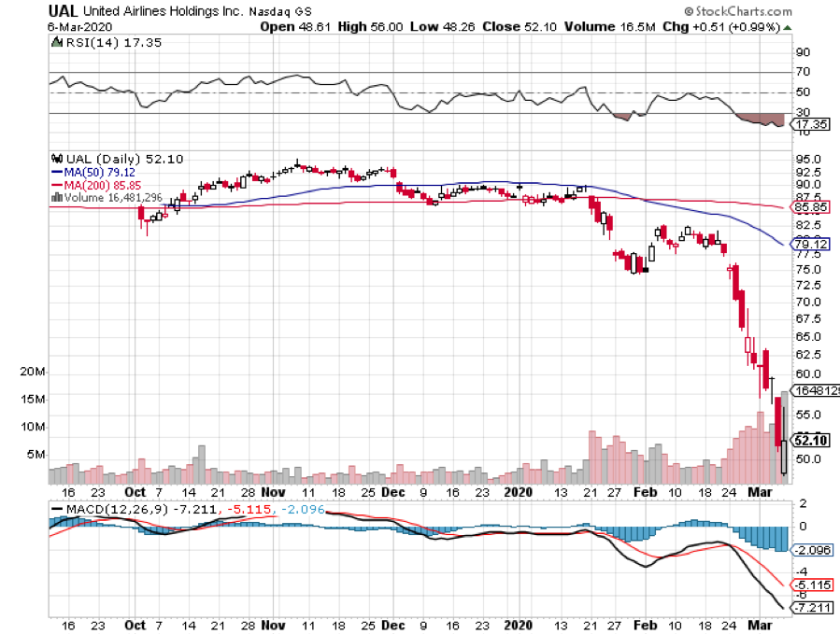This screenshot has height=634, width=840.
Task: Click the 70 label on RSI scale
Action: (x=803, y=71)
